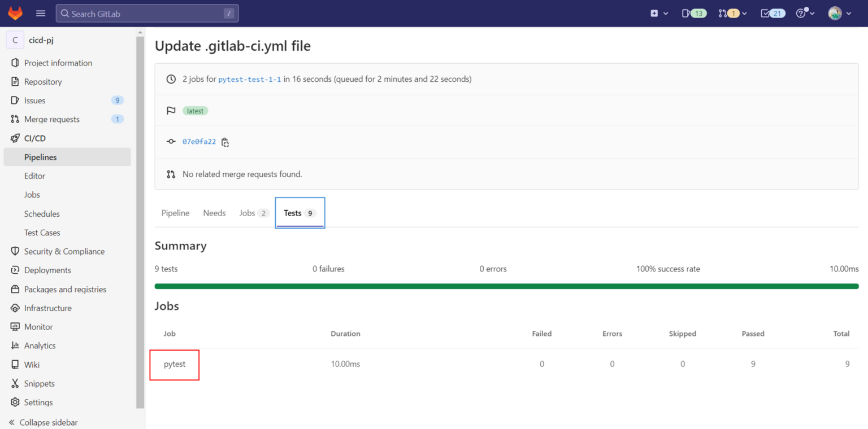Viewport: 868px width, 429px height.
Task: Click the green success rate bar
Action: tap(507, 286)
